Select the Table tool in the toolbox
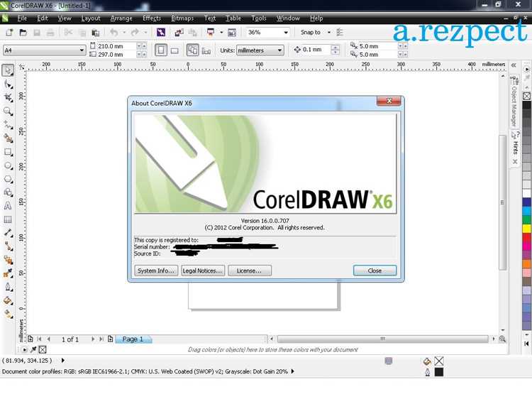 click(x=8, y=219)
